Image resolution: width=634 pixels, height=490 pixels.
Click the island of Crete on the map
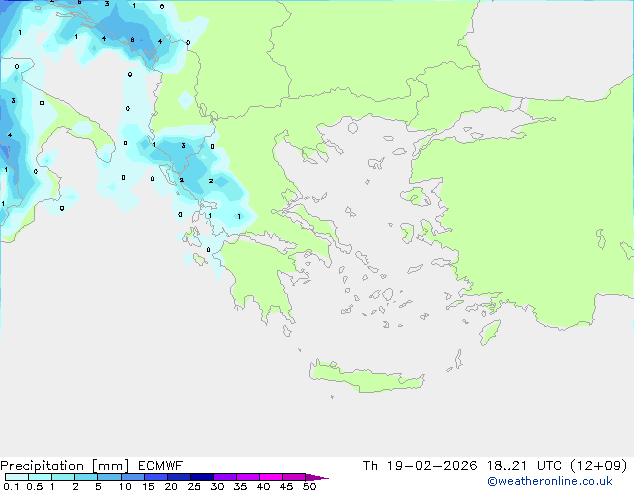[366, 377]
